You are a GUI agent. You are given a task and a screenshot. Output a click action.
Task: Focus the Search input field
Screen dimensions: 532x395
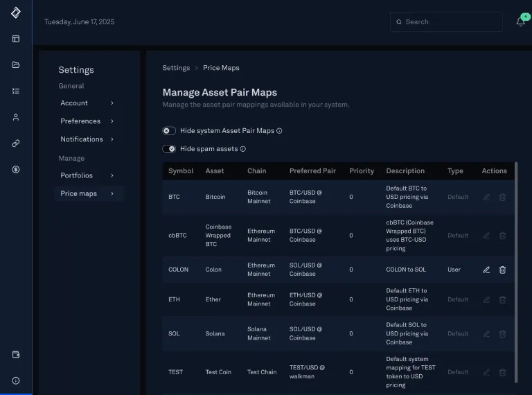point(446,22)
